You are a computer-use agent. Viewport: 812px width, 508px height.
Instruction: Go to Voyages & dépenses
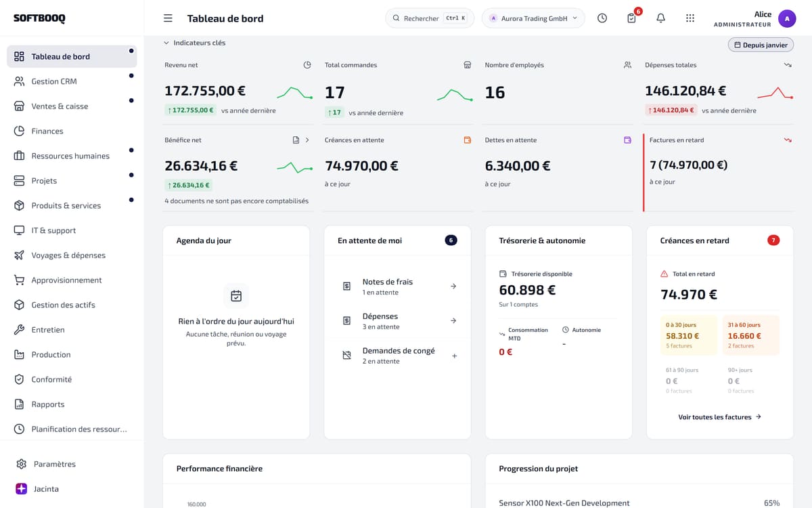(x=72, y=255)
